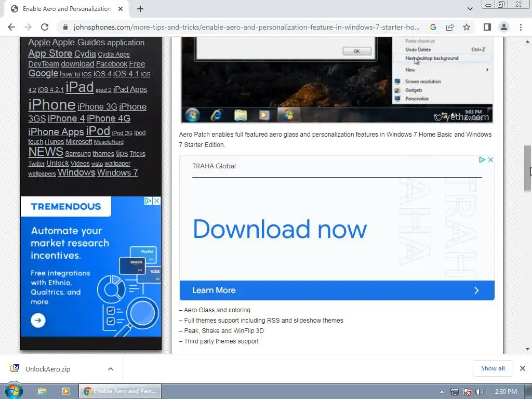Viewport: 532px width, 399px height.
Task: Switch to Chrome taskbar window button
Action: click(120, 391)
